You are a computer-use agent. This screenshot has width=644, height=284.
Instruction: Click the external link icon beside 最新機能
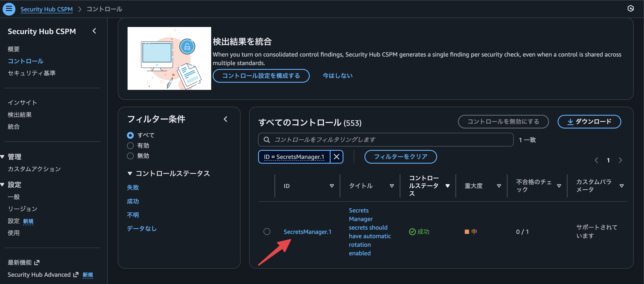(37, 262)
